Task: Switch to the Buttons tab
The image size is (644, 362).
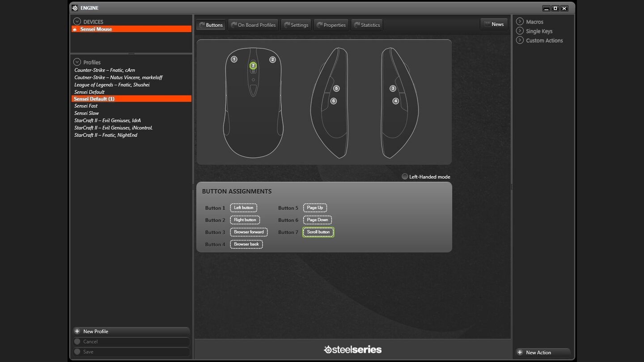Action: tap(210, 25)
